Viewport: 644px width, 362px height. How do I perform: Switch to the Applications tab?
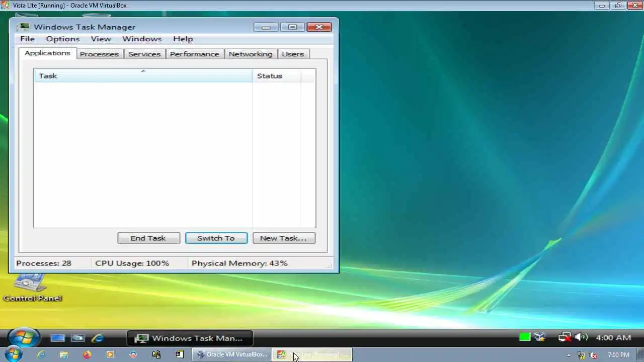point(47,53)
